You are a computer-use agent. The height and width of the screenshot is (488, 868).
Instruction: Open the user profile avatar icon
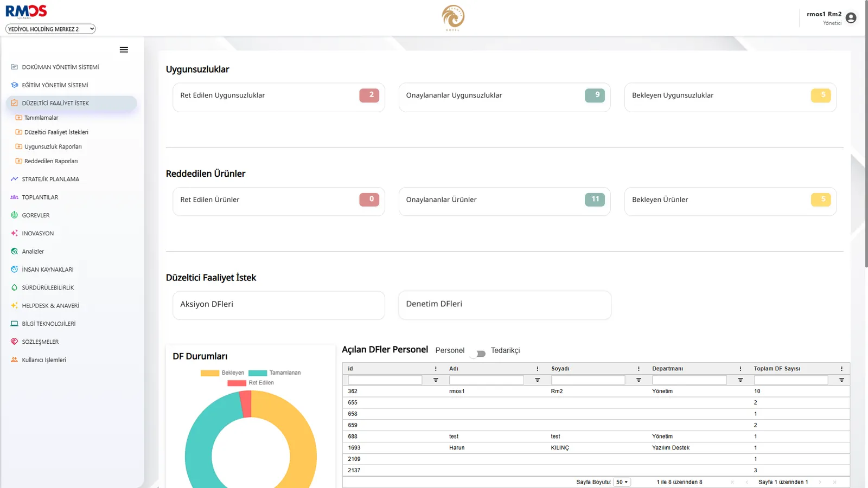coord(851,18)
